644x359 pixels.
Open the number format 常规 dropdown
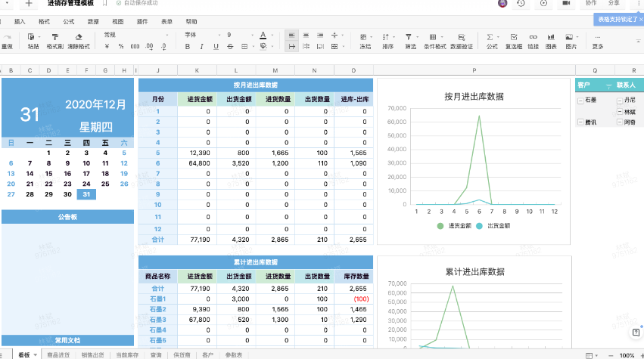[x=135, y=36]
